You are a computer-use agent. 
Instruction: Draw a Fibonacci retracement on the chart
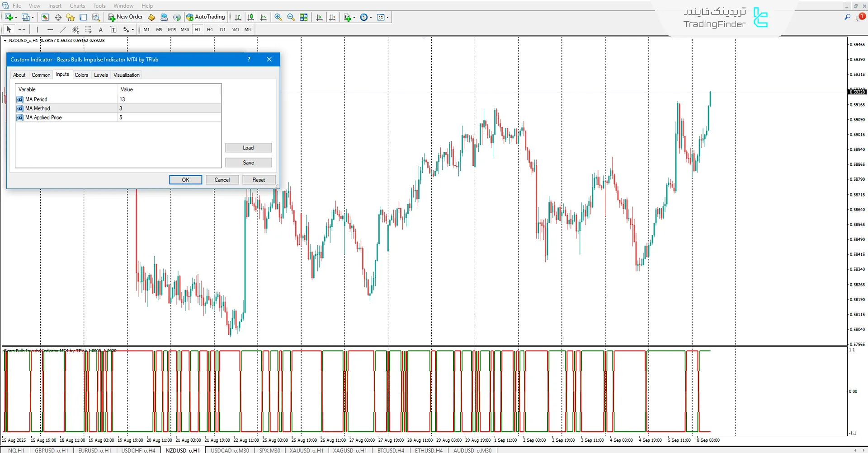[x=88, y=29]
